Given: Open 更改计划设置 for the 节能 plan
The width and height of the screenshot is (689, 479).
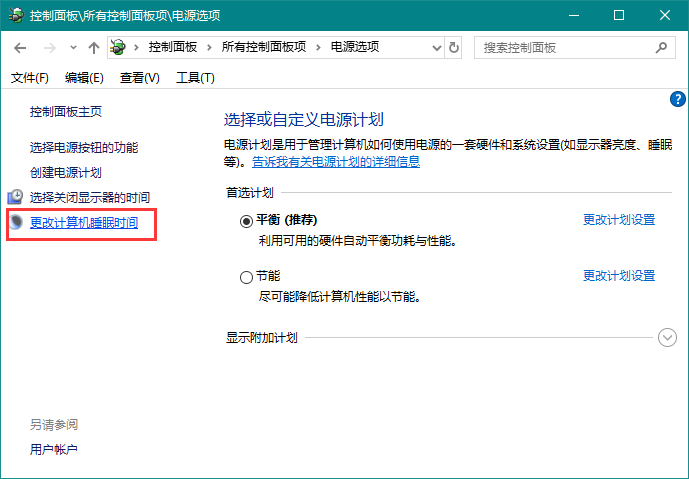Looking at the screenshot, I should pos(619,276).
